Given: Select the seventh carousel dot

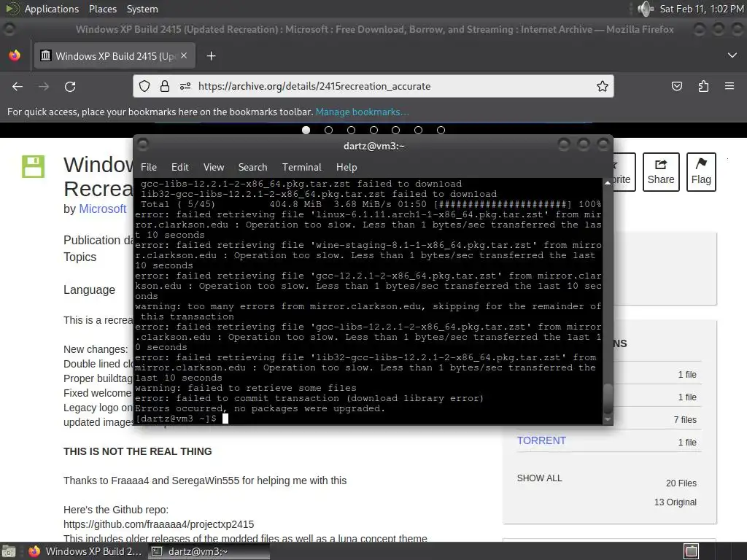Looking at the screenshot, I should [441, 130].
